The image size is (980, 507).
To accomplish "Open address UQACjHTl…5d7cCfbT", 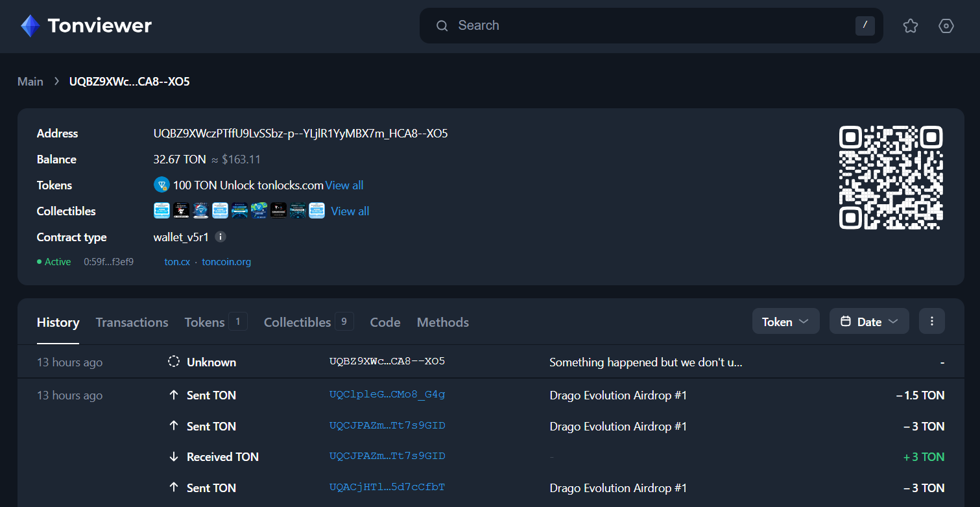I will click(x=387, y=488).
